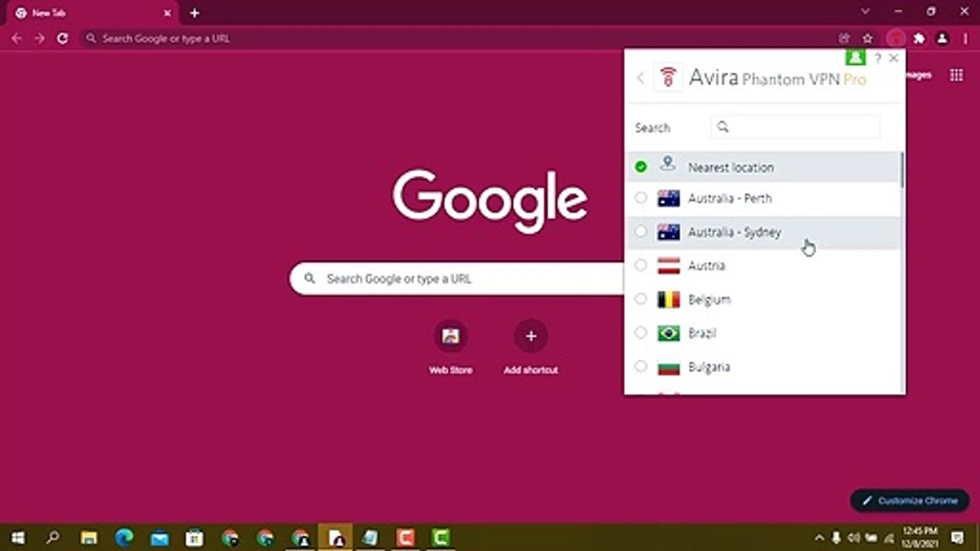Select the New Tab browser tab
The image size is (980, 551).
(92, 13)
